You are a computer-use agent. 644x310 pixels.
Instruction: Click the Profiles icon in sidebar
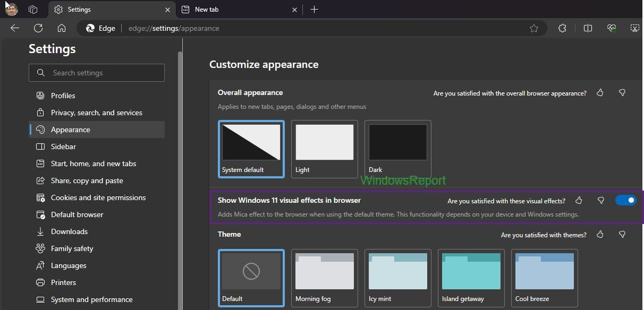click(40, 96)
